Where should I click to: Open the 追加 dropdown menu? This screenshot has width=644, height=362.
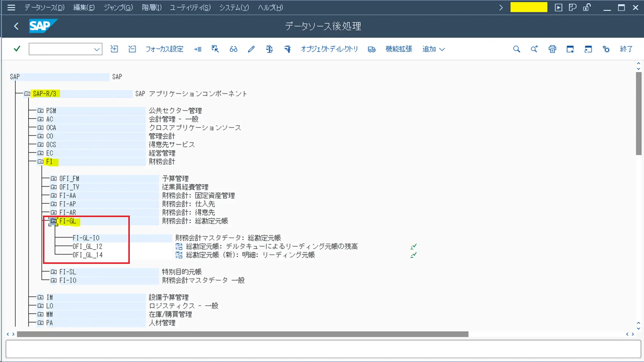[x=434, y=49]
